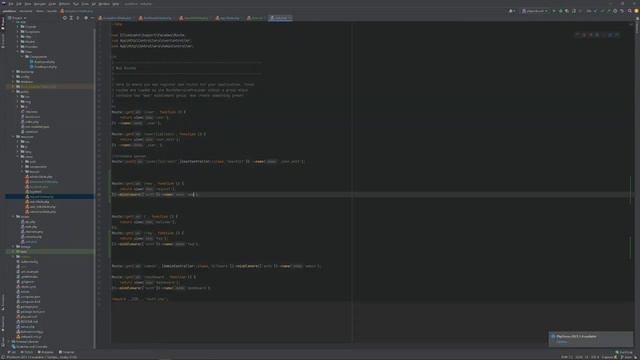This screenshot has height=360, width=640.
Task: Open the Project view dropdown
Action: 18,18
